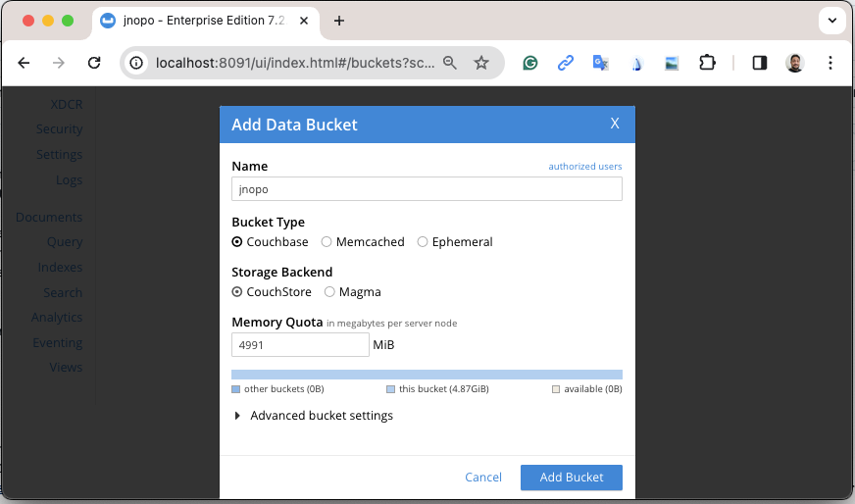Open the Google Translate extension icon
The width and height of the screenshot is (855, 504).
coord(600,63)
